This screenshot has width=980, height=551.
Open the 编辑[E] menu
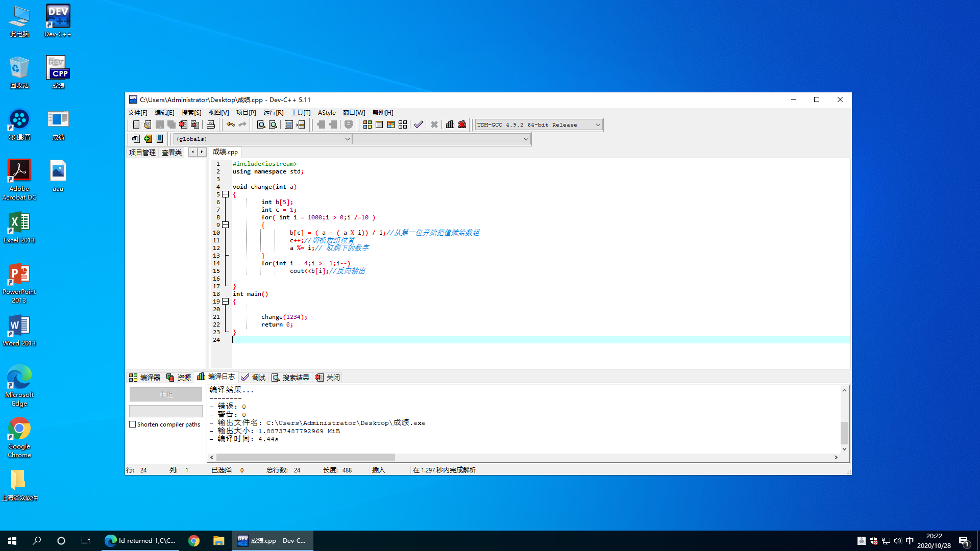pyautogui.click(x=164, y=113)
